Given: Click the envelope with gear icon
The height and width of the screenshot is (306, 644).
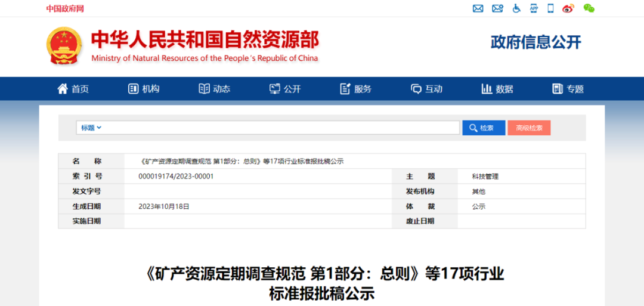Looking at the screenshot, I should [497, 8].
